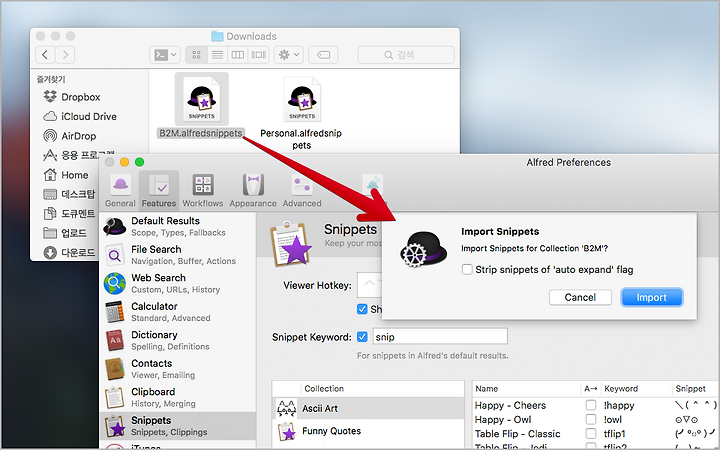
Task: Click the snip keyword input field
Action: pyautogui.click(x=440, y=337)
